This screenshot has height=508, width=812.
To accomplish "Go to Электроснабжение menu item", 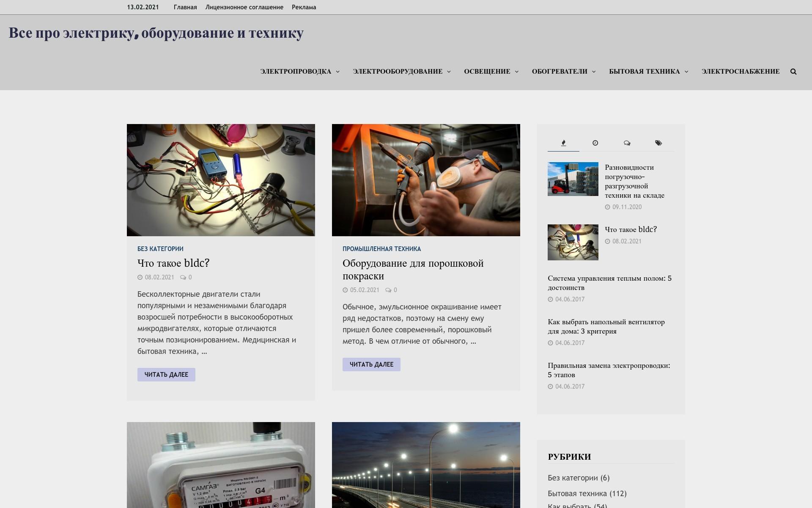I will coord(740,72).
